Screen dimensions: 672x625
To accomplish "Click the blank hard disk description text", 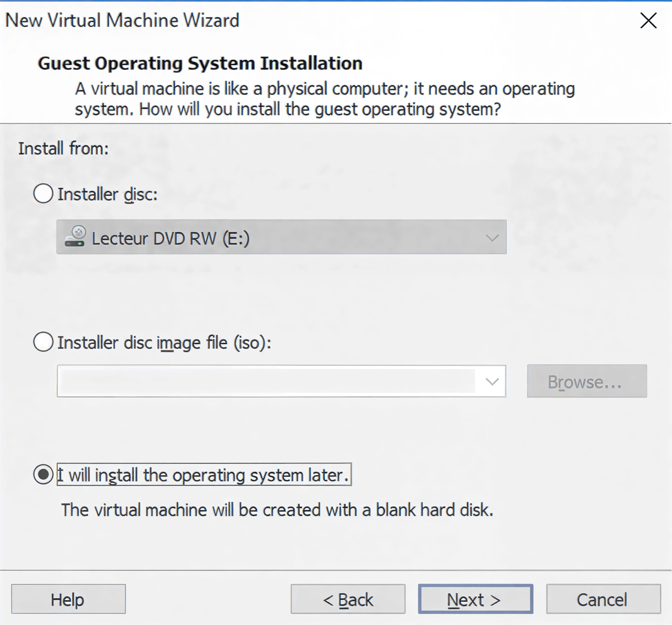I will pyautogui.click(x=277, y=510).
